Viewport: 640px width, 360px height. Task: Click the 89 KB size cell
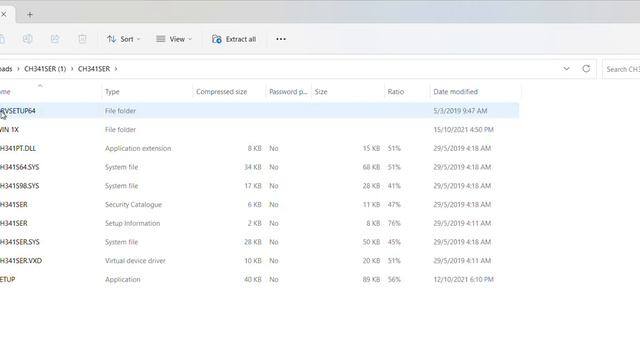371,280
